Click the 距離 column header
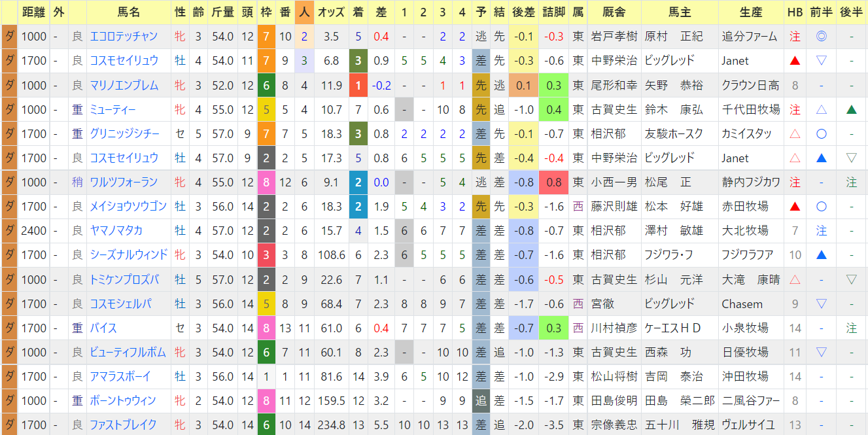 coord(34,12)
